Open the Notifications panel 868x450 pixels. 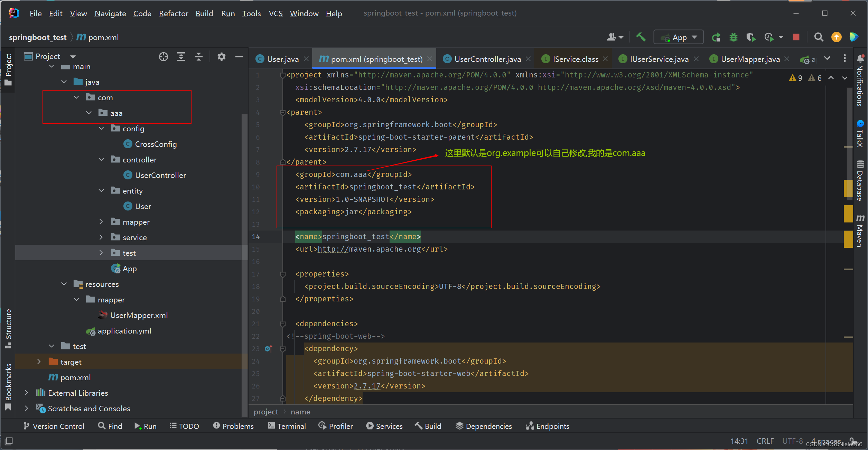tap(860, 83)
